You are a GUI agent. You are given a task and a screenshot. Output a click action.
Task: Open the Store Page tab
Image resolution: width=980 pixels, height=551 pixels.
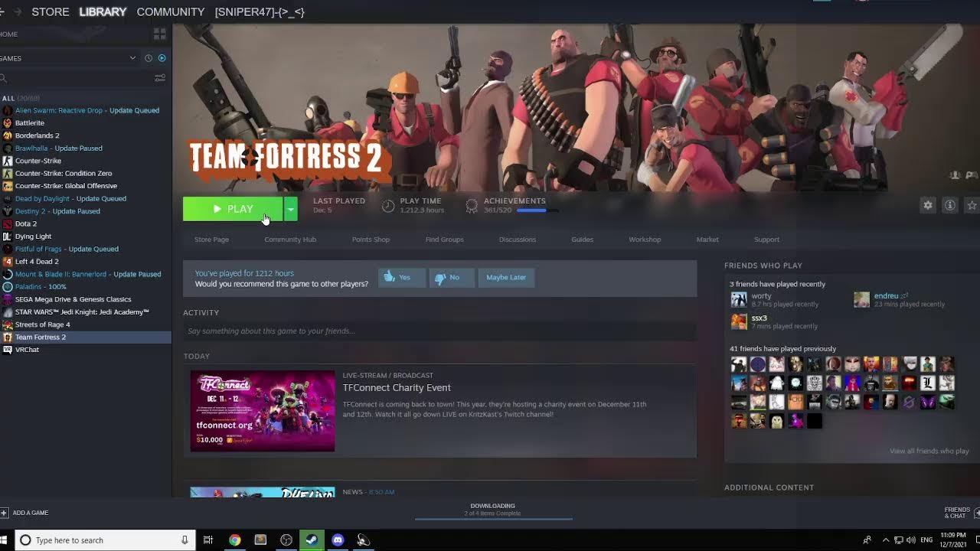point(211,240)
